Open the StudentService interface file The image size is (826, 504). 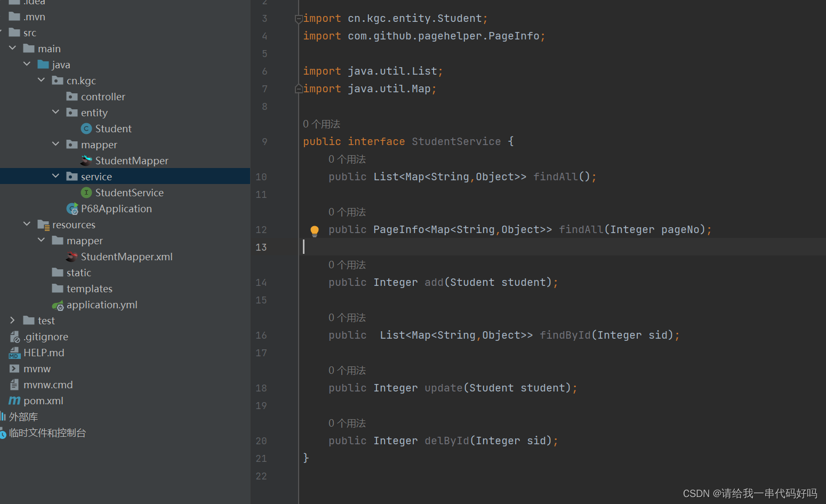(x=129, y=193)
